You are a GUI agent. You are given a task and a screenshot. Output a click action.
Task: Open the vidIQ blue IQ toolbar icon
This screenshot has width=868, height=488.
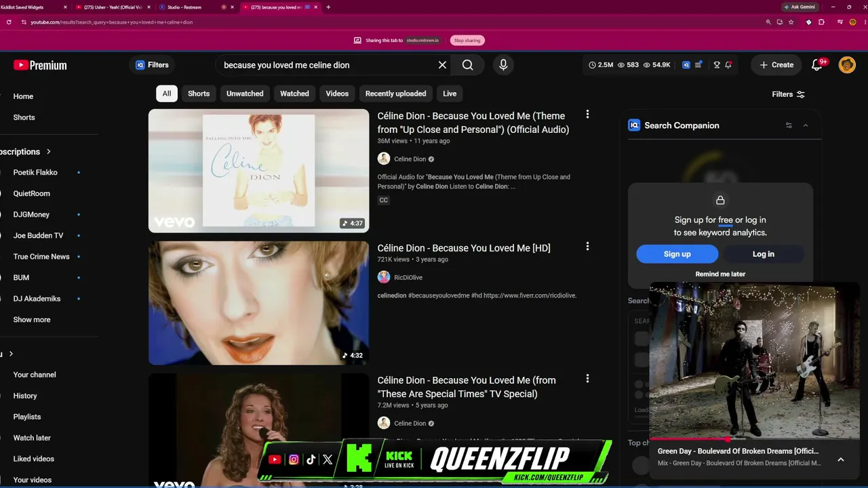click(x=686, y=65)
